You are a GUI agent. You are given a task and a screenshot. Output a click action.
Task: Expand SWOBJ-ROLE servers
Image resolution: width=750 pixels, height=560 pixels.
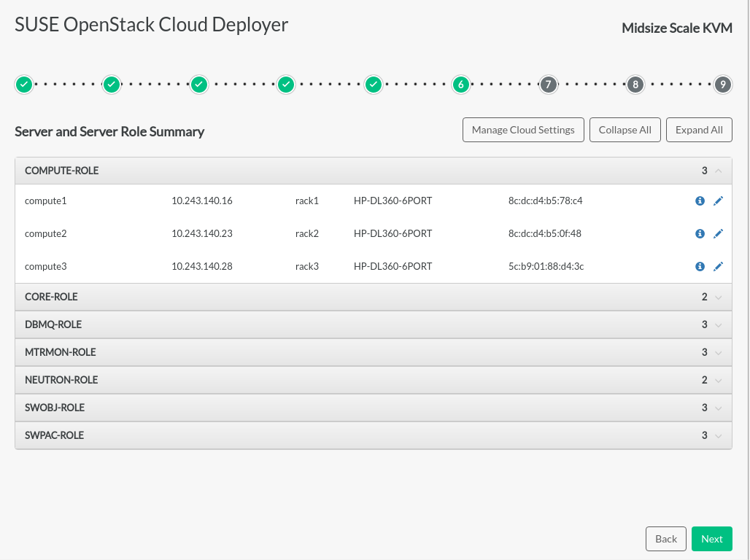point(719,408)
